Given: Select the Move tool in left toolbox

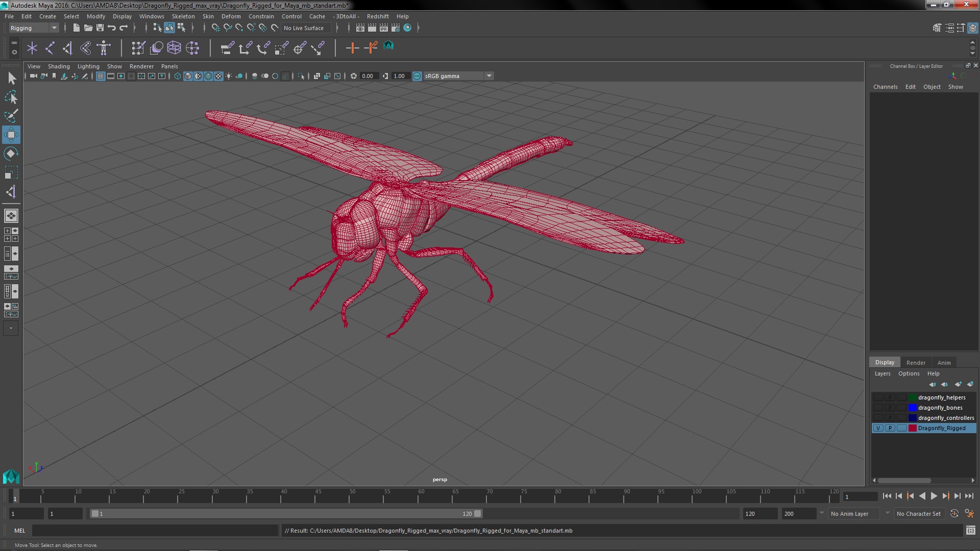Looking at the screenshot, I should coord(11,135).
